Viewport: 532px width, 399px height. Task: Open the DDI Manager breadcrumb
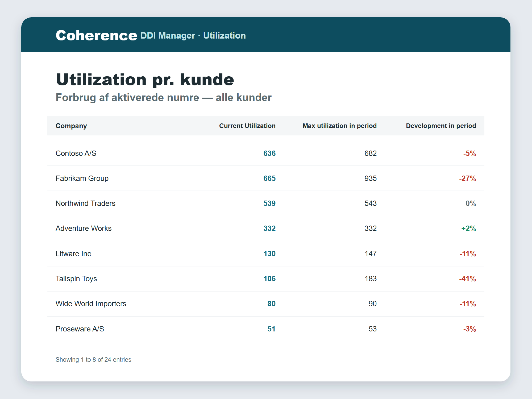[168, 36]
